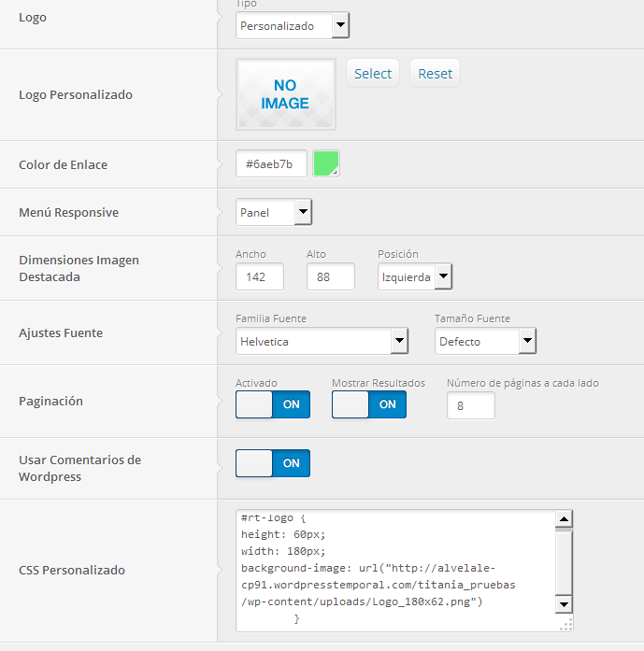Toggle the Paginación Activado switch
Image resolution: width=644 pixels, height=651 pixels.
pos(273,404)
